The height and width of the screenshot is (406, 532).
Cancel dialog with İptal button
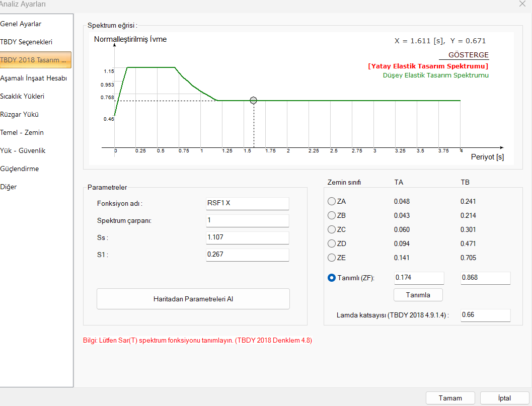tap(504, 398)
